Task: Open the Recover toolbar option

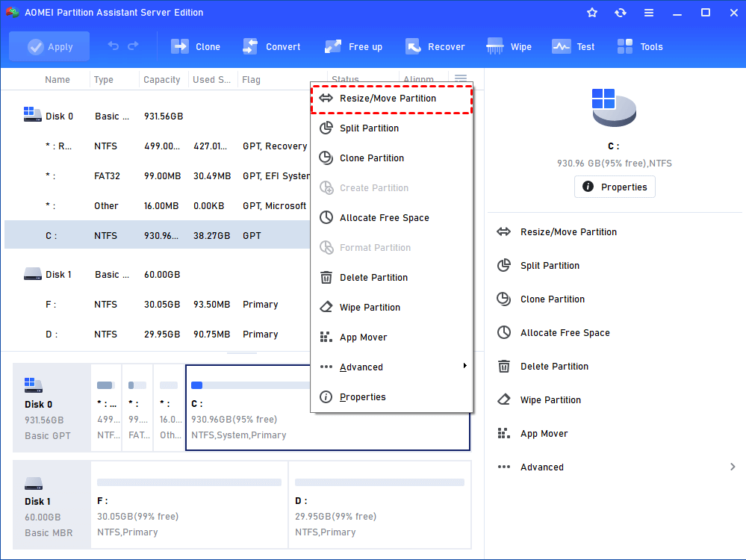Action: [x=435, y=46]
